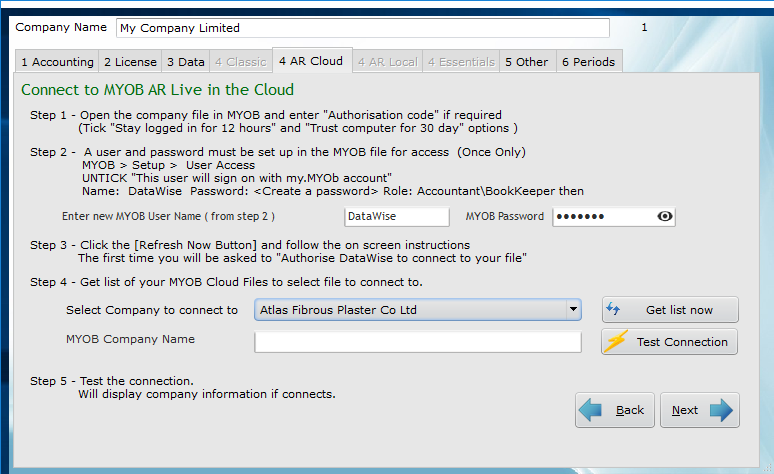Open the 6 Periods tab
The image size is (774, 474).
tap(589, 62)
